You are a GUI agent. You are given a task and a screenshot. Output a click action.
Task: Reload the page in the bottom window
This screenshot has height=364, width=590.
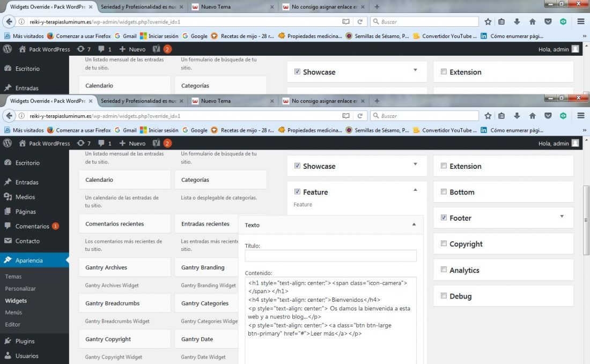[x=360, y=116]
